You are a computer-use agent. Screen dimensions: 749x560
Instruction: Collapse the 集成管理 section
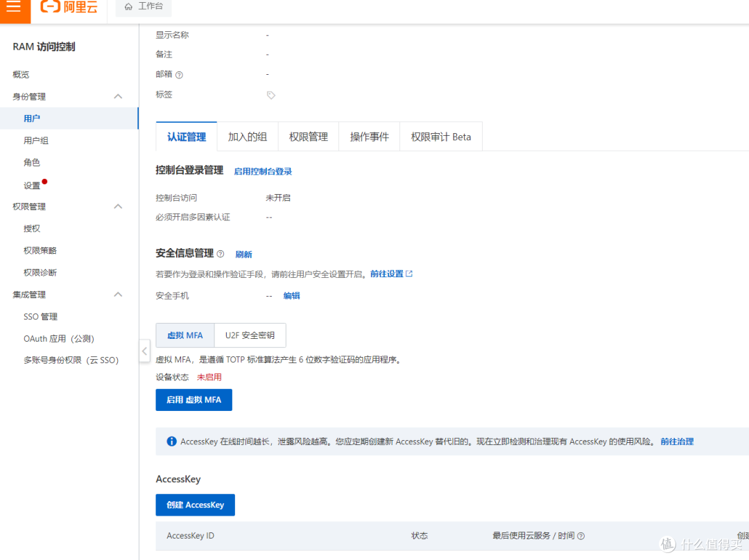(118, 295)
